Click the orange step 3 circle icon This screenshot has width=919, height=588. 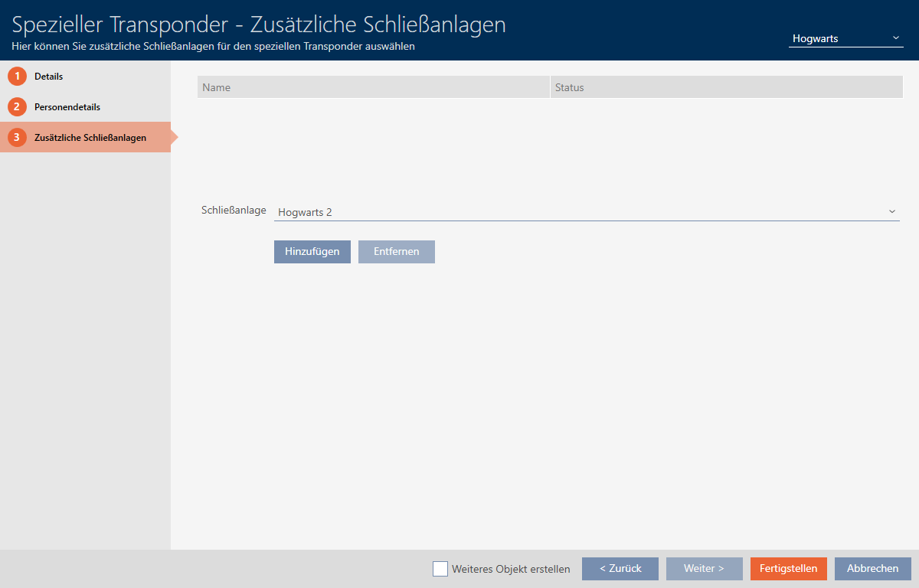17,138
